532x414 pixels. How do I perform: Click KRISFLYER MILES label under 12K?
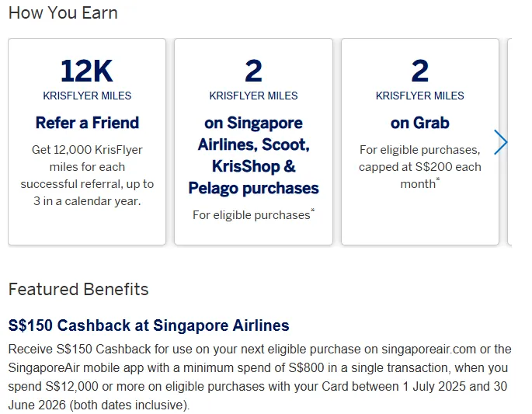click(87, 96)
